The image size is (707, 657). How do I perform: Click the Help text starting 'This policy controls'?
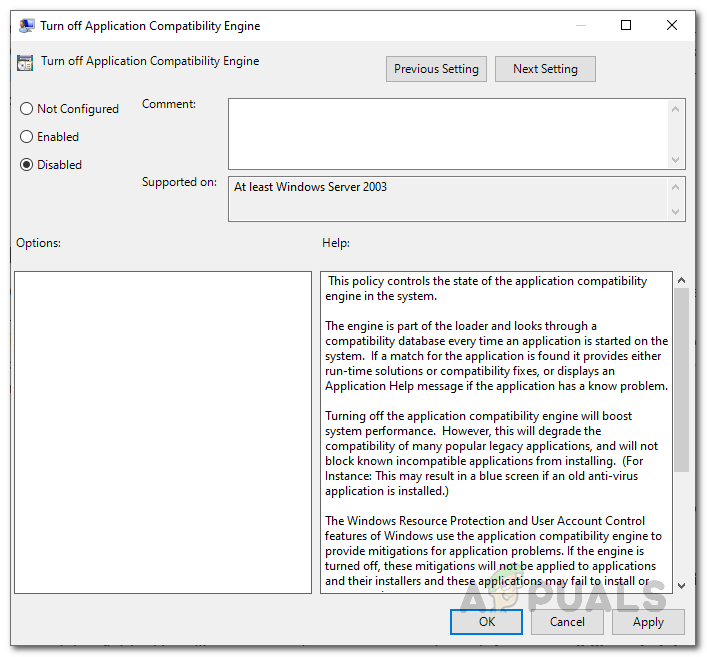[x=486, y=289]
